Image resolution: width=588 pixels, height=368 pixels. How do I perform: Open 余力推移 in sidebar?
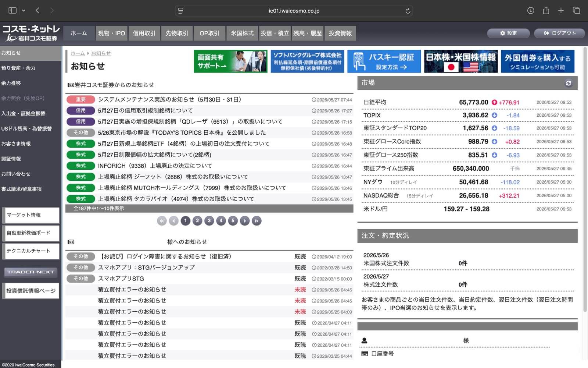click(x=31, y=83)
